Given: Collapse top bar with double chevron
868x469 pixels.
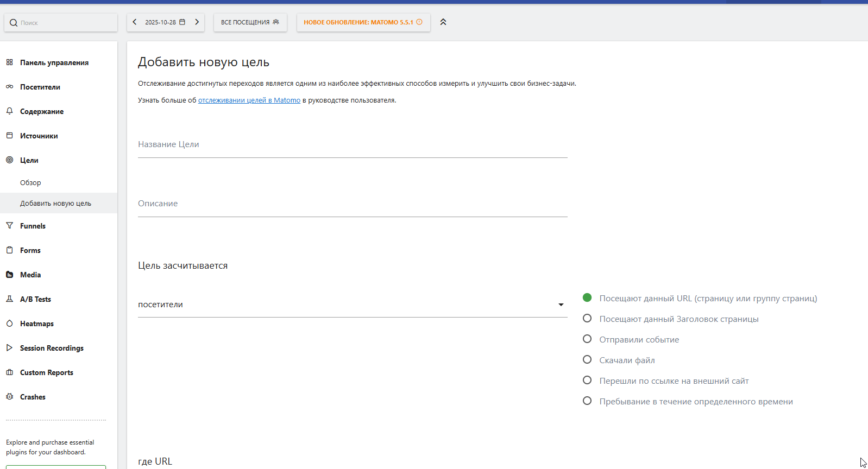Looking at the screenshot, I should pyautogui.click(x=443, y=22).
